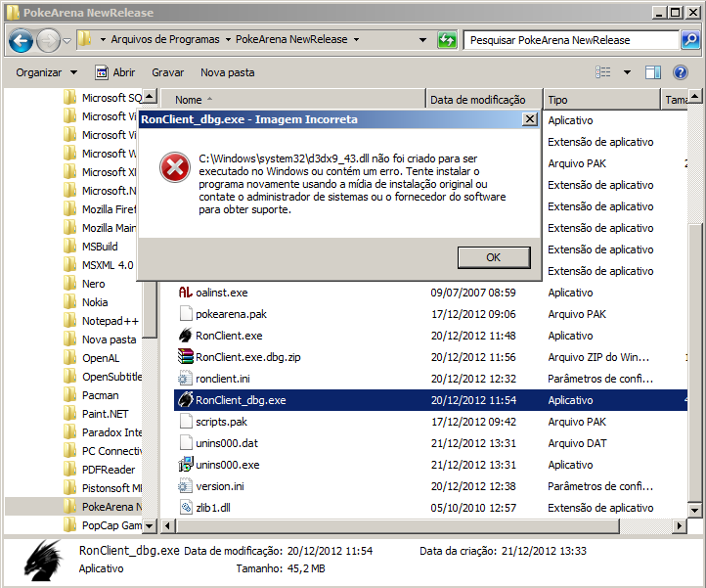
Task: Select zlib1.dll file icon
Action: coord(186,508)
